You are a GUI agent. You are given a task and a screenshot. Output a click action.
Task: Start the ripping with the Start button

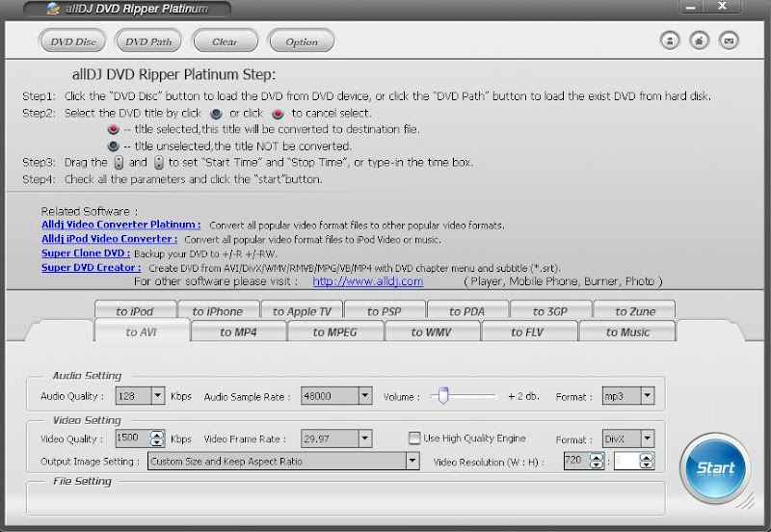coord(715,467)
